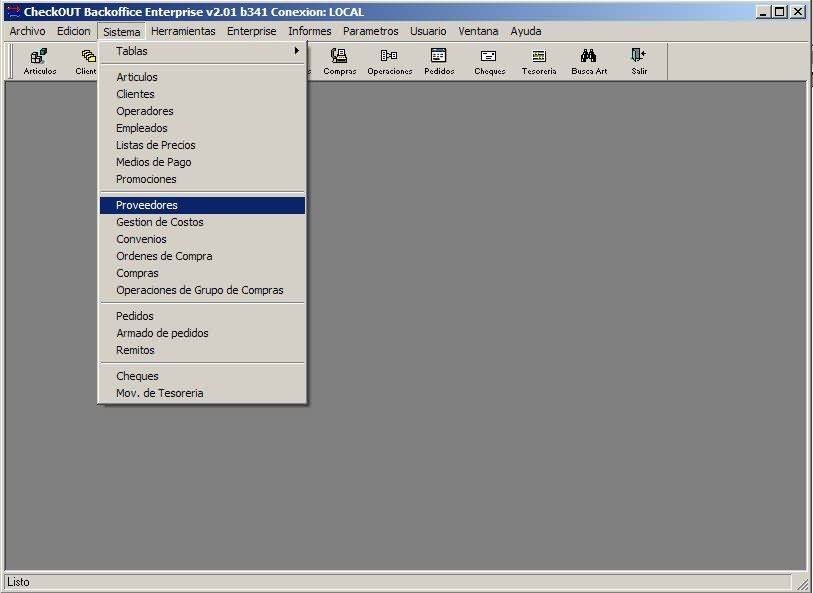Choose Empleados from the menu

(202, 128)
